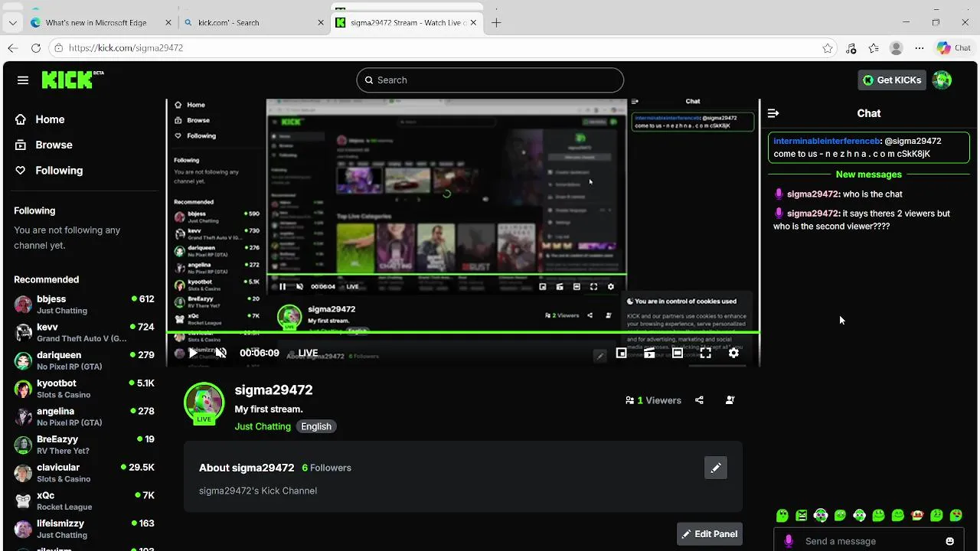Go back with the browser back arrow
Screen dimensions: 980x551
tap(13, 47)
